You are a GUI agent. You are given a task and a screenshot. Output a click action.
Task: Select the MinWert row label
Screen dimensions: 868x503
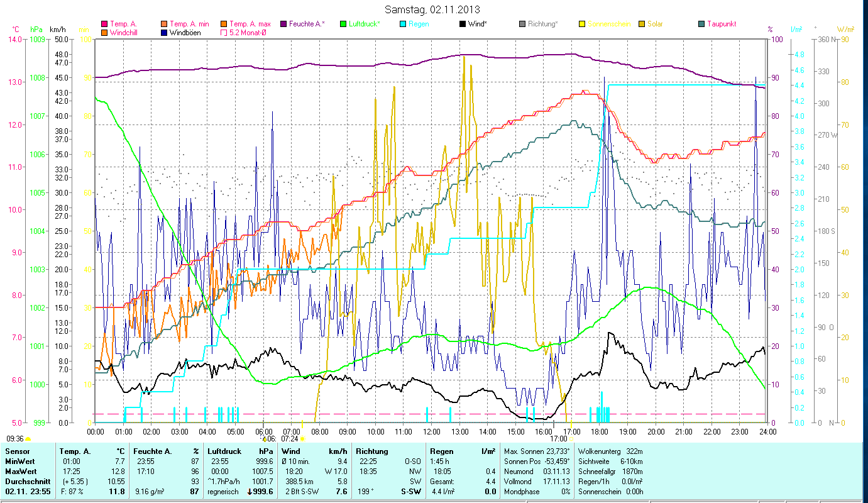pos(20,461)
